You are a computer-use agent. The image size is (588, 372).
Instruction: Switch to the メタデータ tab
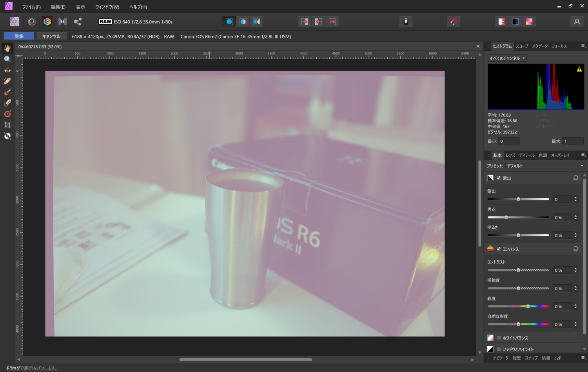click(540, 46)
